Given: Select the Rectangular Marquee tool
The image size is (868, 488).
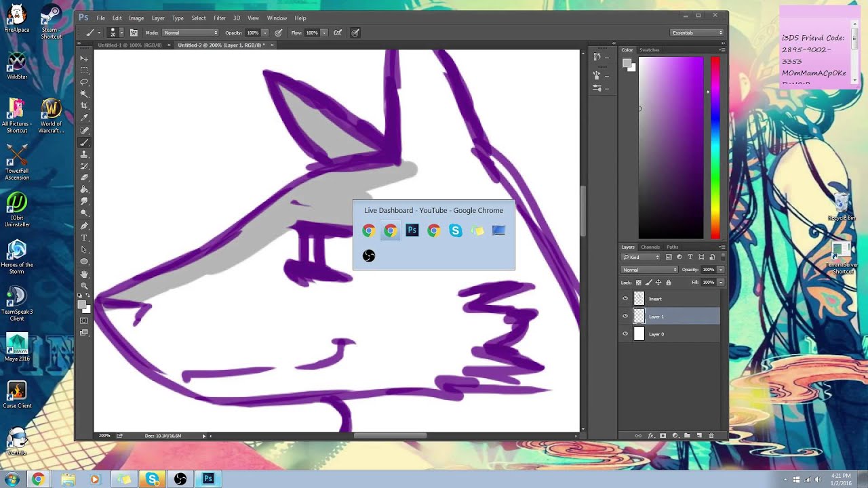Looking at the screenshot, I should (84, 70).
